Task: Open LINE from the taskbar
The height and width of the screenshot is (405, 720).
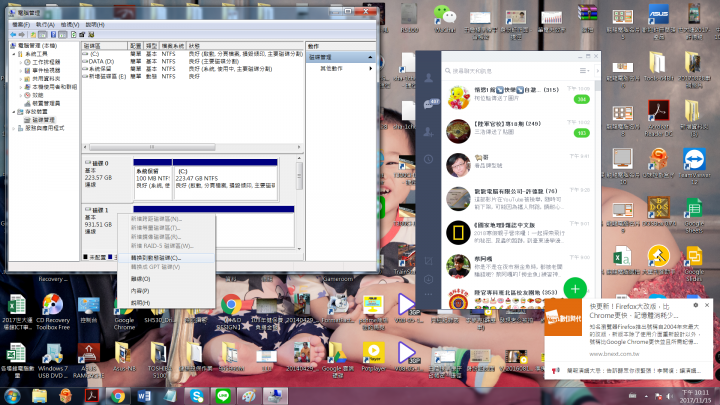Action: 223,396
